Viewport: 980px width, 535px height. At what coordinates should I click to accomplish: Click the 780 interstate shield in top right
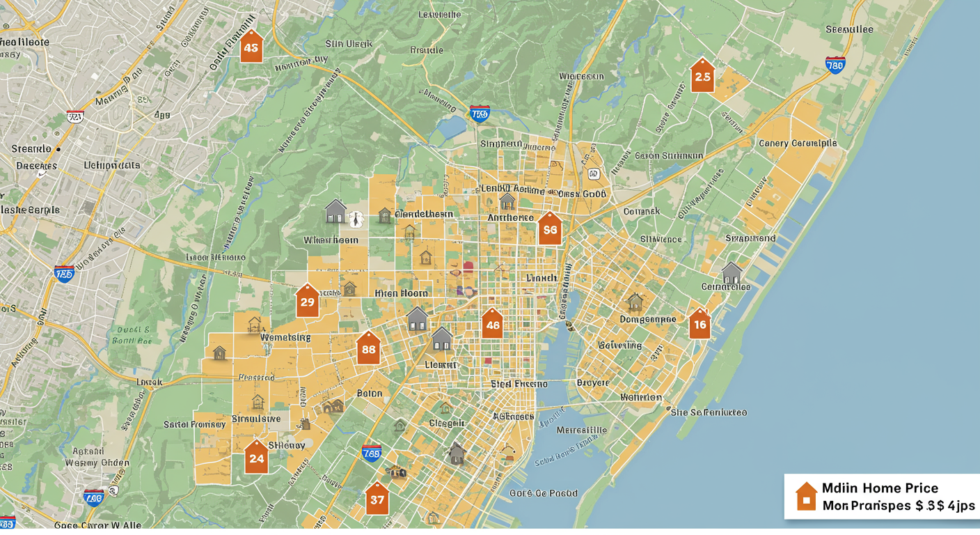click(x=835, y=65)
